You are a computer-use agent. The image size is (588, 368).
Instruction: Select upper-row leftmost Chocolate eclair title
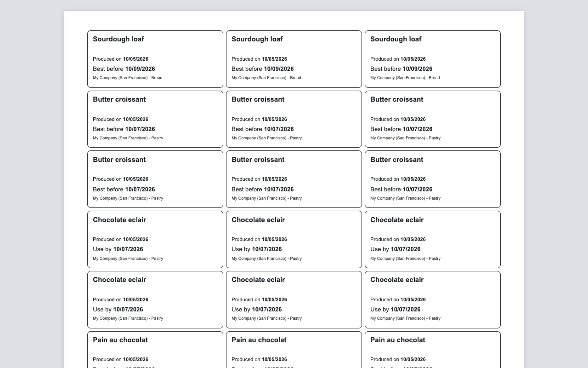pyautogui.click(x=119, y=220)
